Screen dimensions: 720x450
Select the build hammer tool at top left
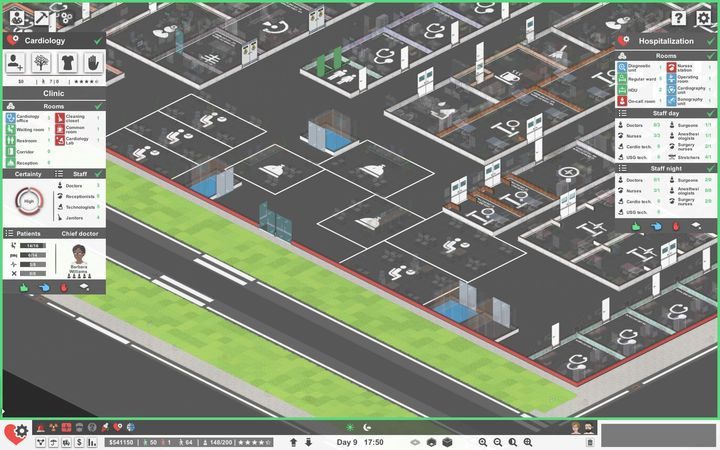pos(42,17)
